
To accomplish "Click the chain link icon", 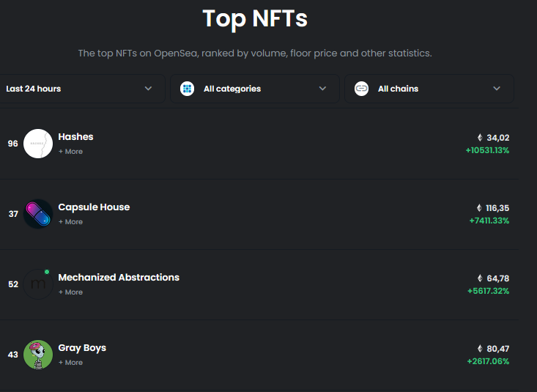I will tap(361, 89).
